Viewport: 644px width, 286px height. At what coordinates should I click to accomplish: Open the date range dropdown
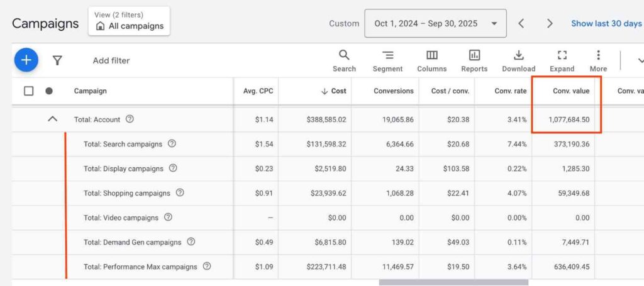click(x=435, y=23)
